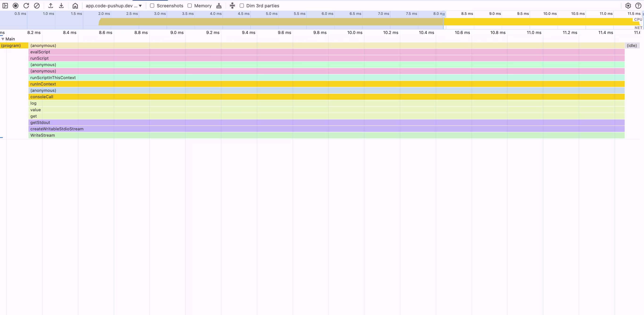Click the collect garbage broom icon
The image size is (644, 315).
coord(219,5)
